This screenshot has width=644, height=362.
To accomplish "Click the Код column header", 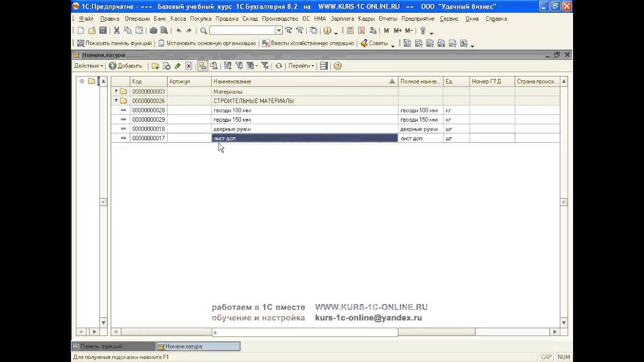I will click(x=148, y=81).
